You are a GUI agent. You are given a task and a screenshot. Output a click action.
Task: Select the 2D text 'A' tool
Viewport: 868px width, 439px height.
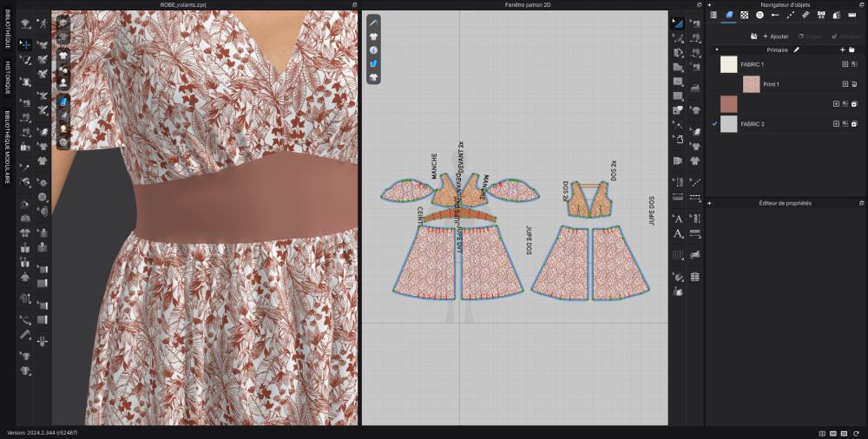pos(678,219)
